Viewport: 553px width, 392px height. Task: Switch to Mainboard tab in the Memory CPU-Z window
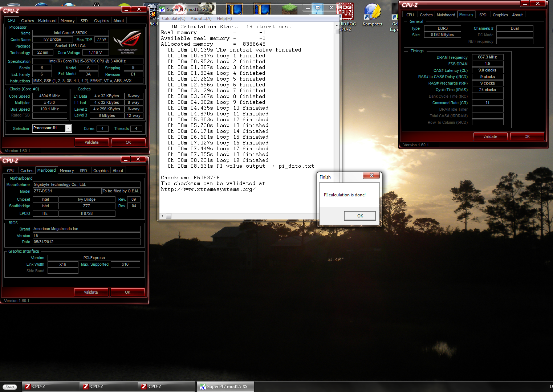coord(446,15)
